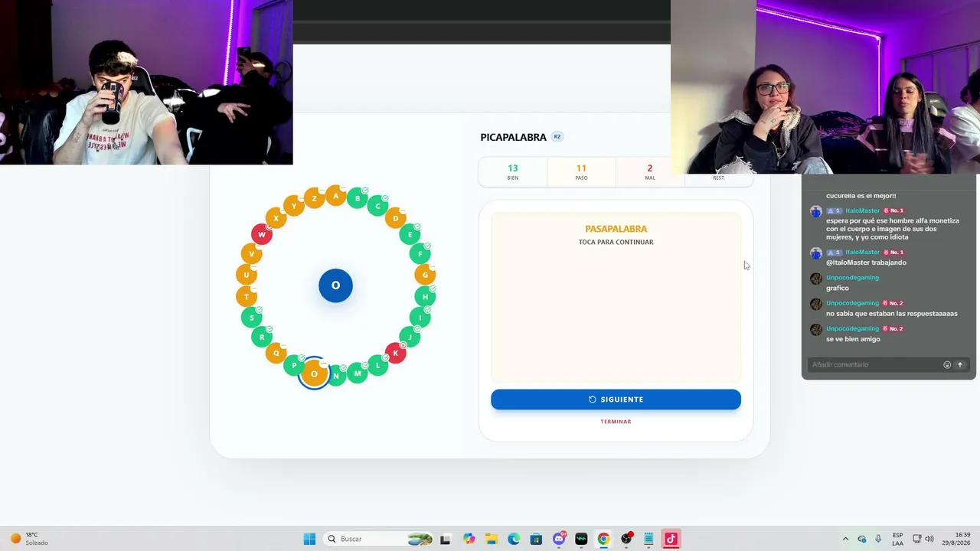Select letter Q on the wheel
Viewport: 980px width, 551px height.
coord(276,353)
